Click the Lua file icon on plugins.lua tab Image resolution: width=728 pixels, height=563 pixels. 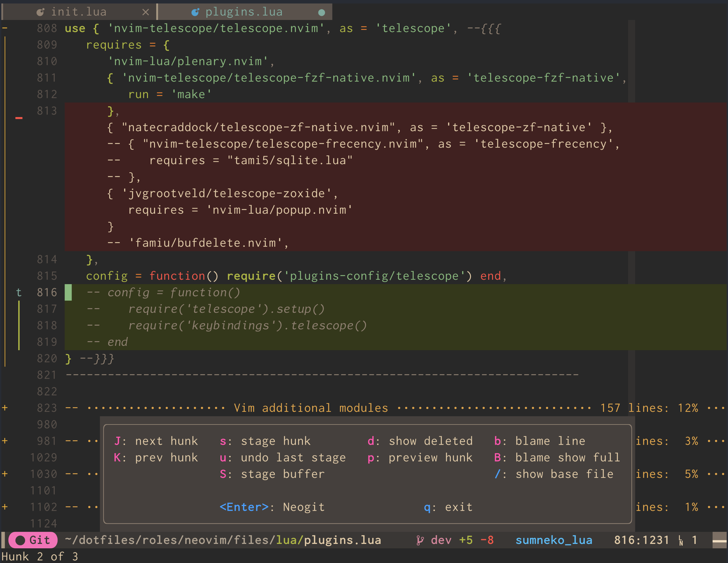point(195,12)
